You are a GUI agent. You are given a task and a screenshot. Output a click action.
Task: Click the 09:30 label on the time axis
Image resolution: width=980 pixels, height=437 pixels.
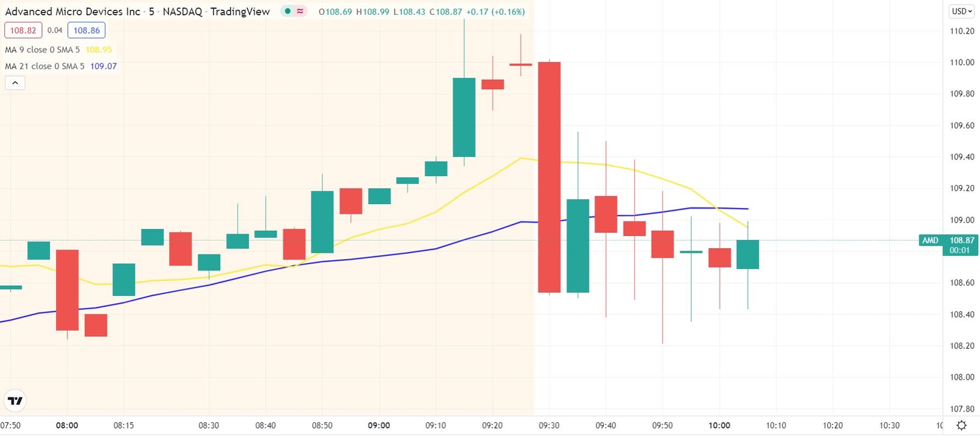point(549,425)
